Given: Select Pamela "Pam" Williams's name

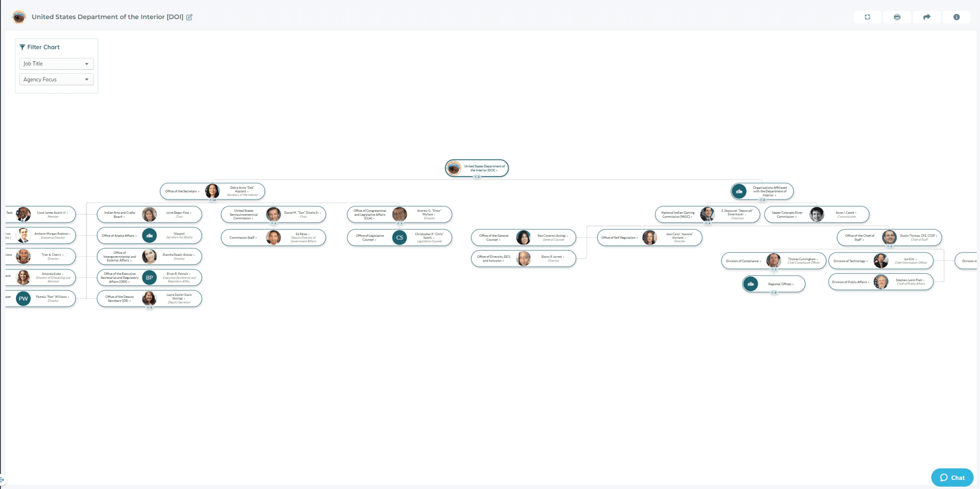Looking at the screenshot, I should click(x=53, y=297).
